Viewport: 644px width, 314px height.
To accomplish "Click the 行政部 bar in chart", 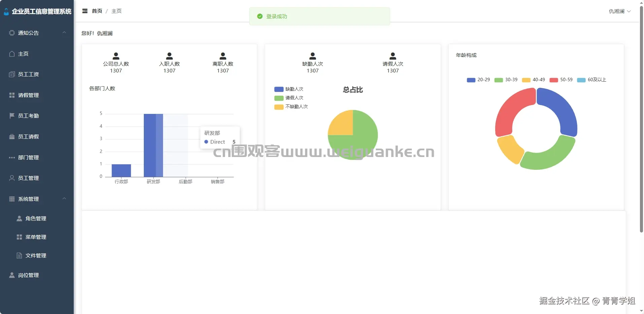I will pyautogui.click(x=121, y=170).
